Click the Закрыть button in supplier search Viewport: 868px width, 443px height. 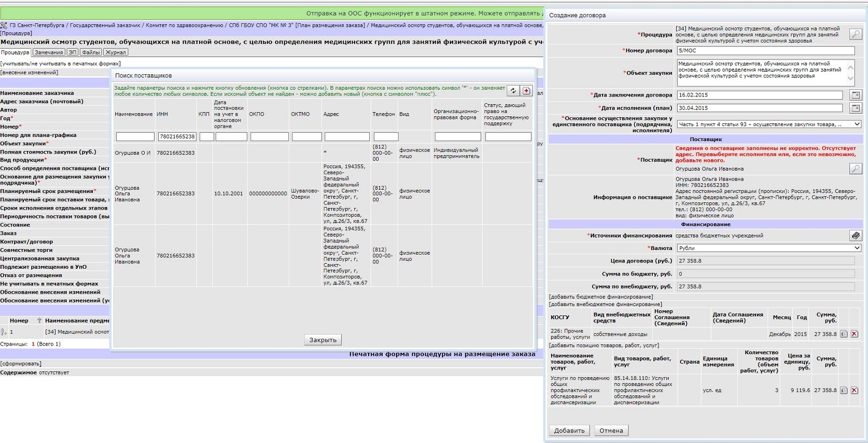pyautogui.click(x=323, y=340)
